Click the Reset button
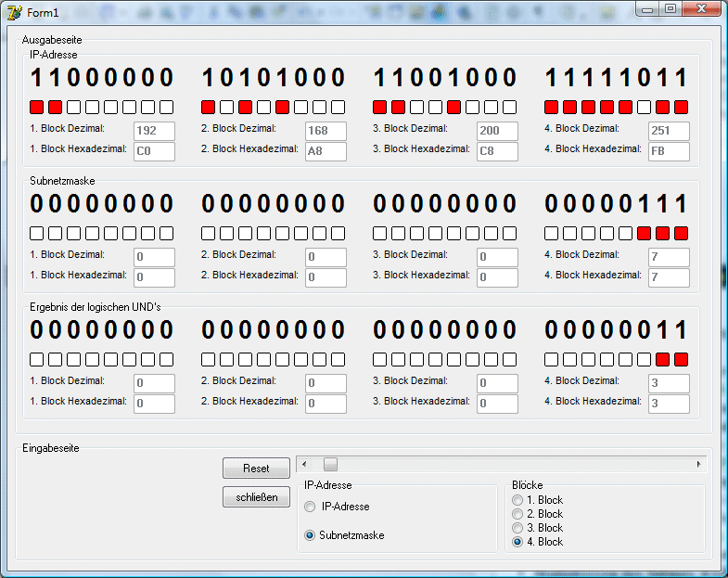 [256, 468]
